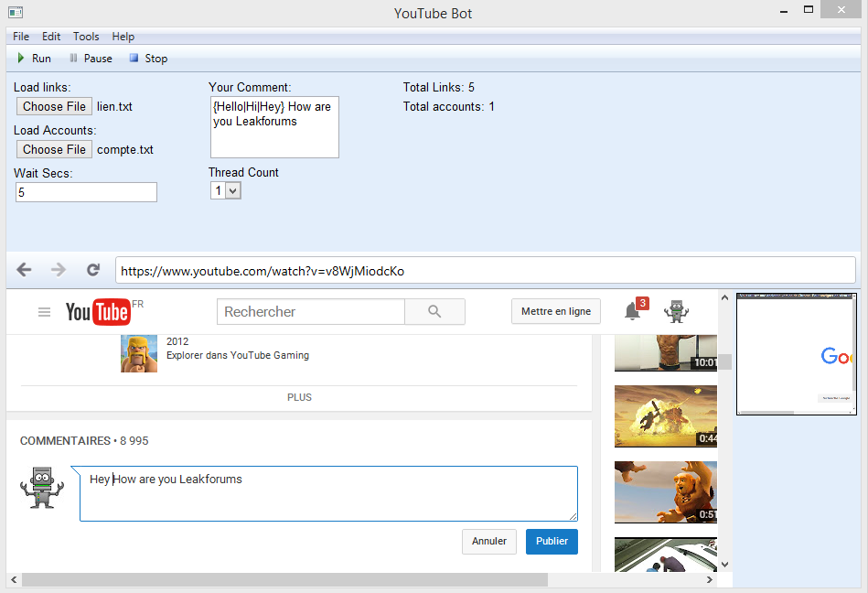The width and height of the screenshot is (868, 593).
Task: Click the Wait Secs input field
Action: point(86,192)
